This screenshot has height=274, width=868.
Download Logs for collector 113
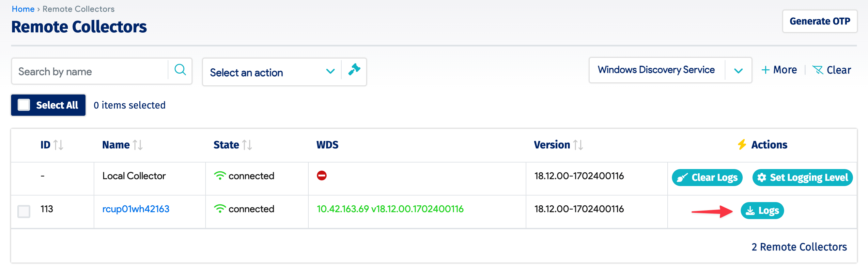coord(762,211)
